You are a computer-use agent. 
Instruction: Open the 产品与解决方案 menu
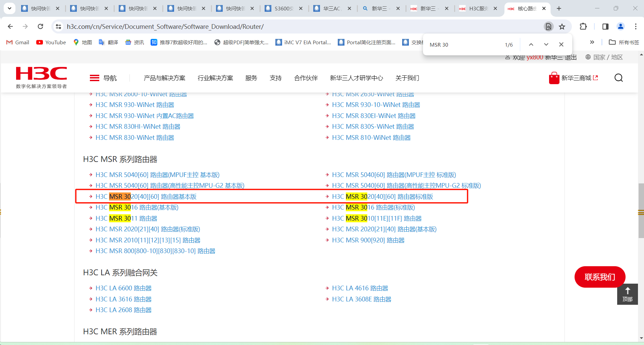pos(165,78)
